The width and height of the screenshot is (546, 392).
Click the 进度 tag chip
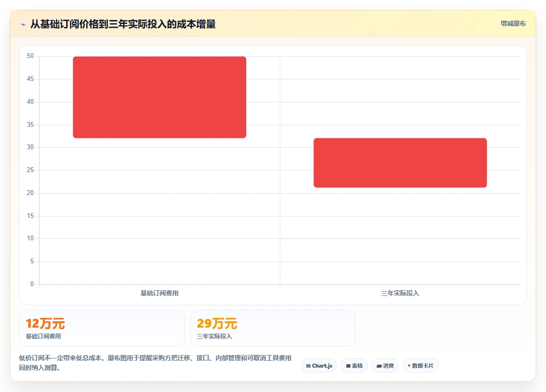(x=385, y=366)
